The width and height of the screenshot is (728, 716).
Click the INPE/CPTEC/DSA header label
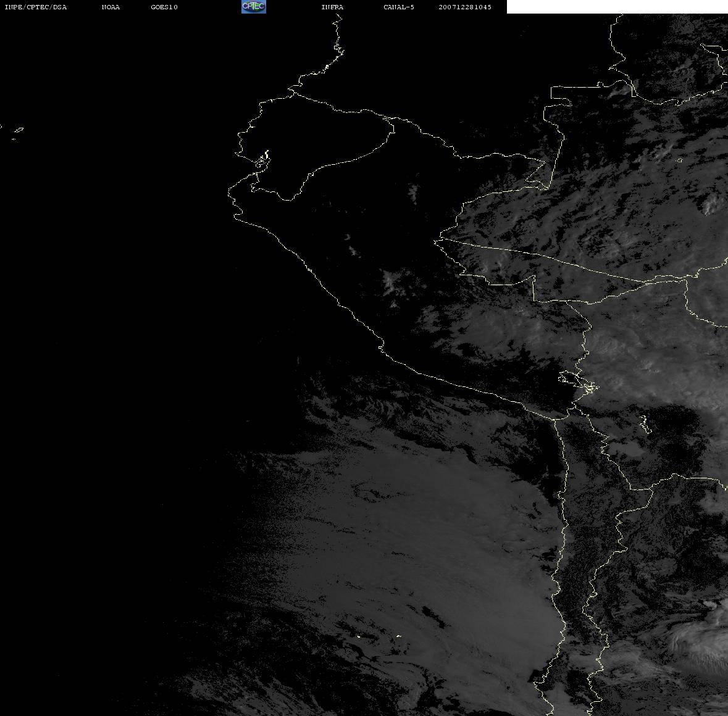tap(36, 7)
